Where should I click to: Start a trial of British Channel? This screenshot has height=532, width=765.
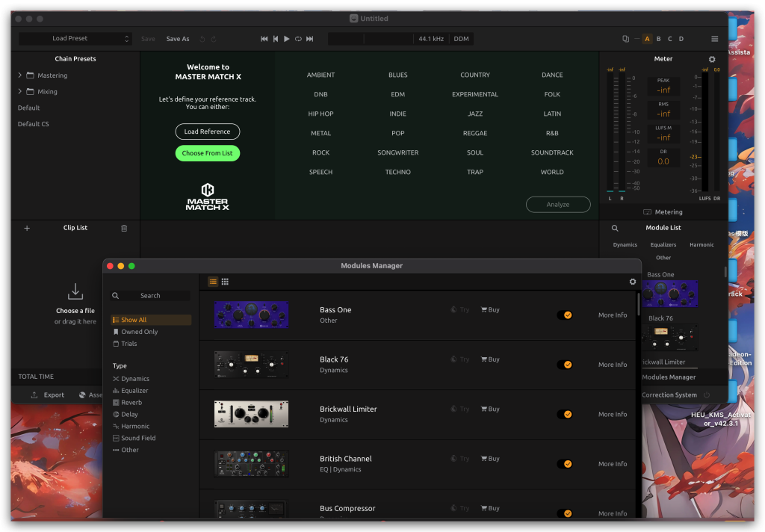[x=459, y=459]
